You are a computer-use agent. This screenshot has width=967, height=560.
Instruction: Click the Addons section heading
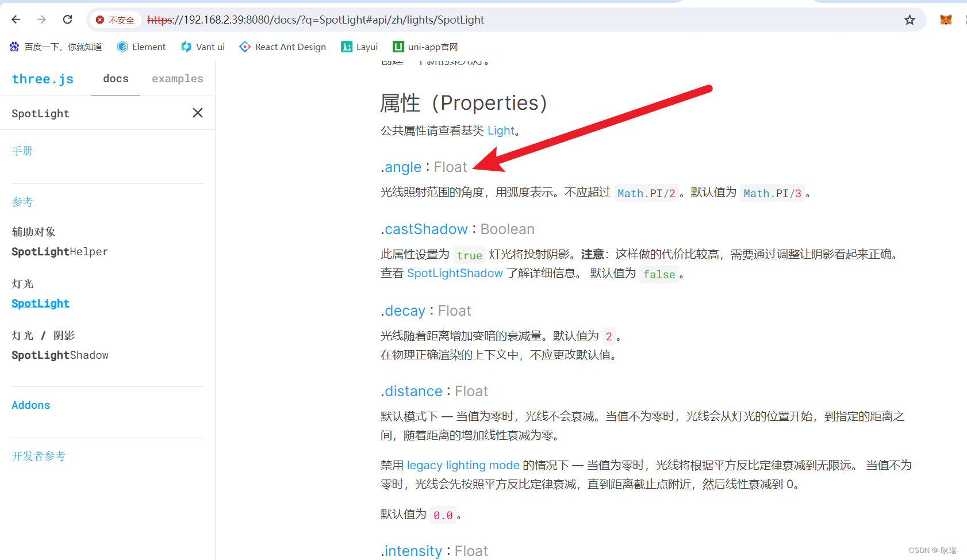pos(31,405)
